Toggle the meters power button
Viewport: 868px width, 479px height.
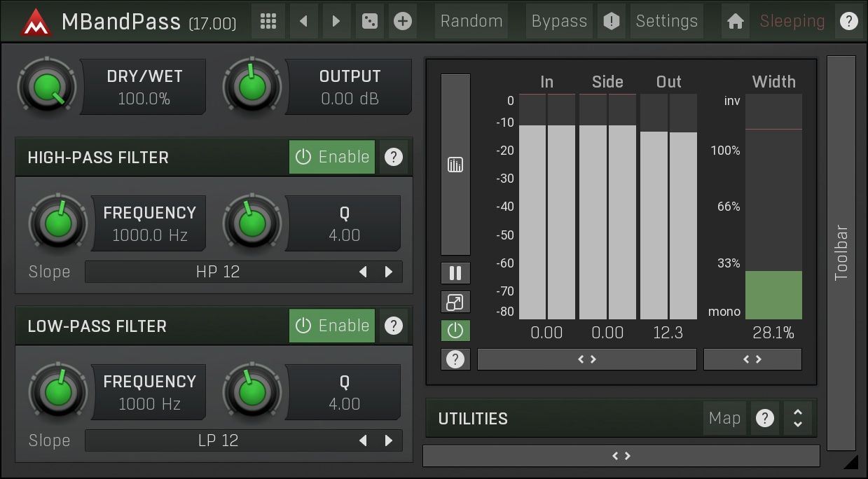pyautogui.click(x=455, y=331)
